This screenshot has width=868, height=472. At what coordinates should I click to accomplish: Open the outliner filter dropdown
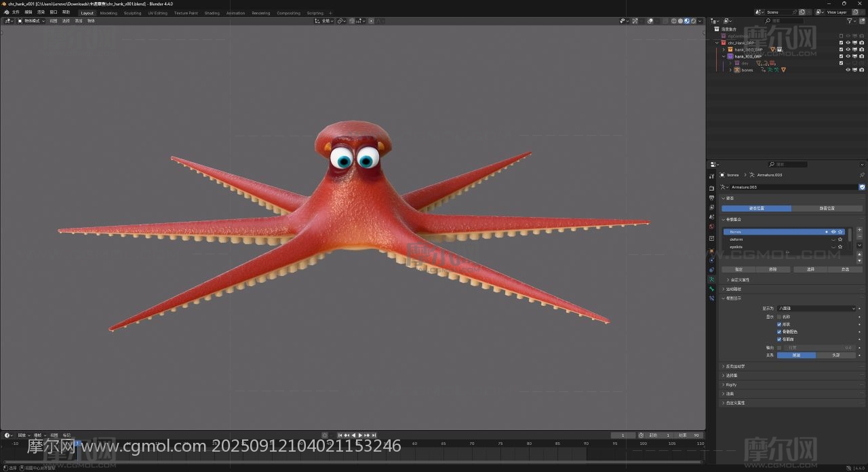click(x=852, y=21)
